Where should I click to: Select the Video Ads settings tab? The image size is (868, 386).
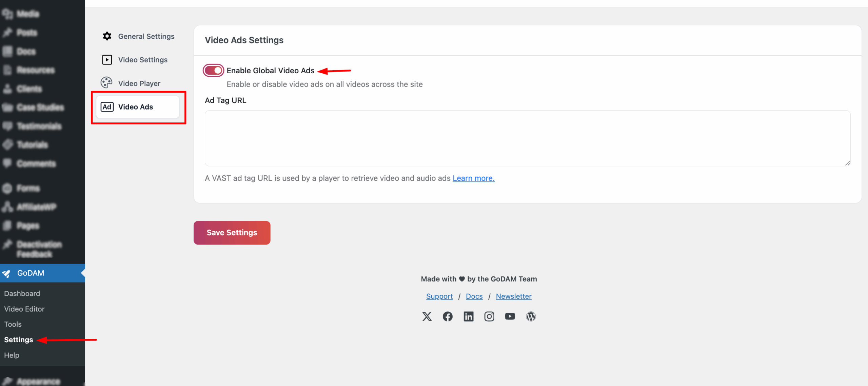[136, 107]
